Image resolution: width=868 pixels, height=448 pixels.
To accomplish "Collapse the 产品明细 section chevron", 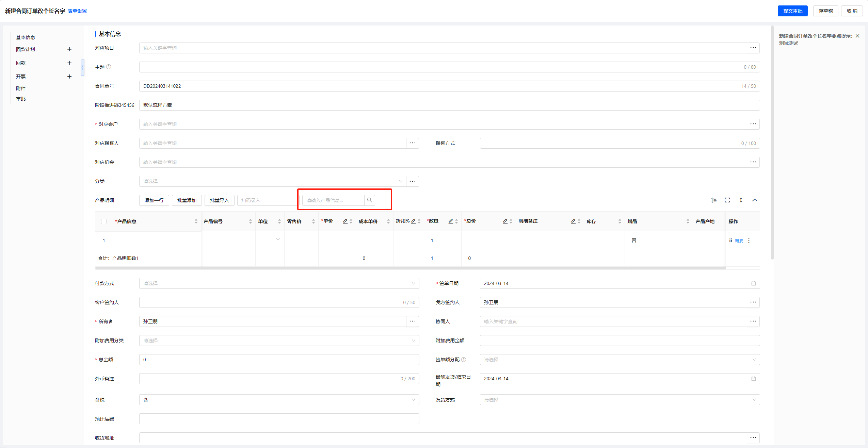I will [x=755, y=200].
